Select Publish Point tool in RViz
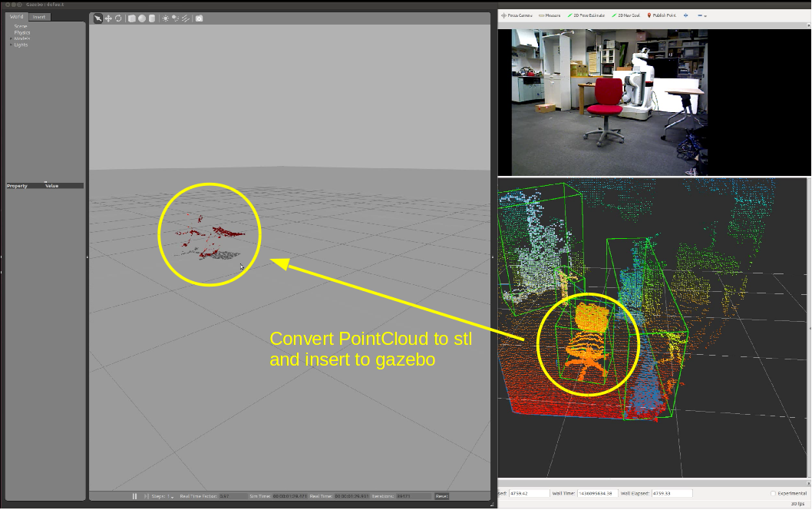The image size is (812, 510). 662,15
